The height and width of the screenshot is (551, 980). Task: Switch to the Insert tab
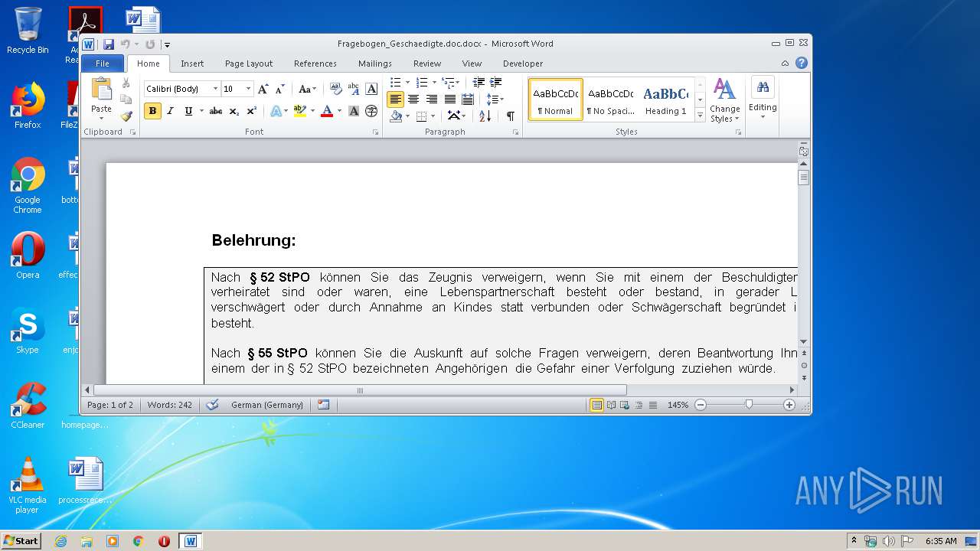(x=192, y=64)
